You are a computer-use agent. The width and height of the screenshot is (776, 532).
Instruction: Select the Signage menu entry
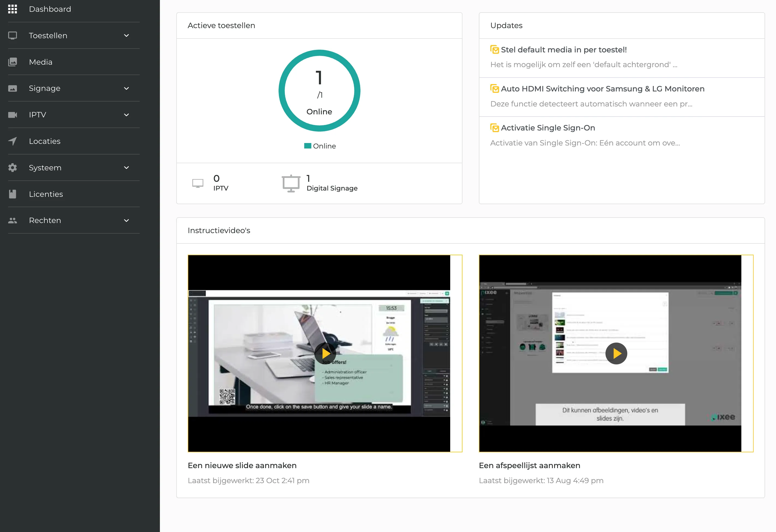[44, 88]
